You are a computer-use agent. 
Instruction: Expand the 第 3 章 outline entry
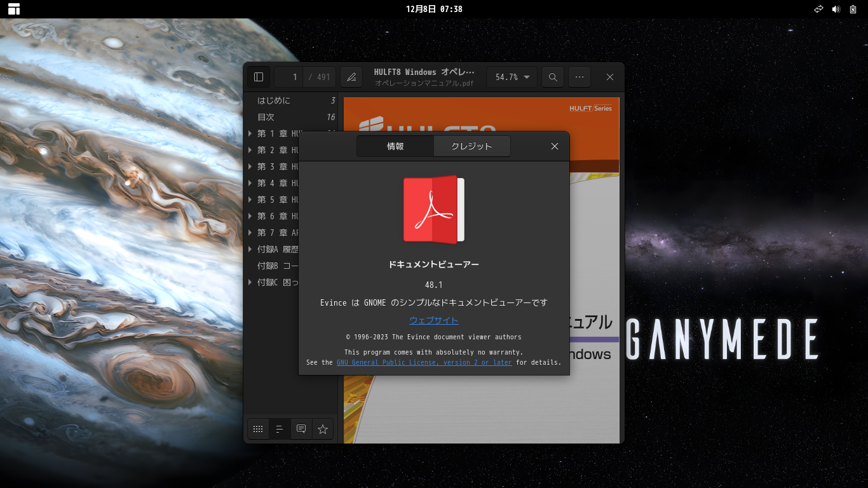point(250,166)
